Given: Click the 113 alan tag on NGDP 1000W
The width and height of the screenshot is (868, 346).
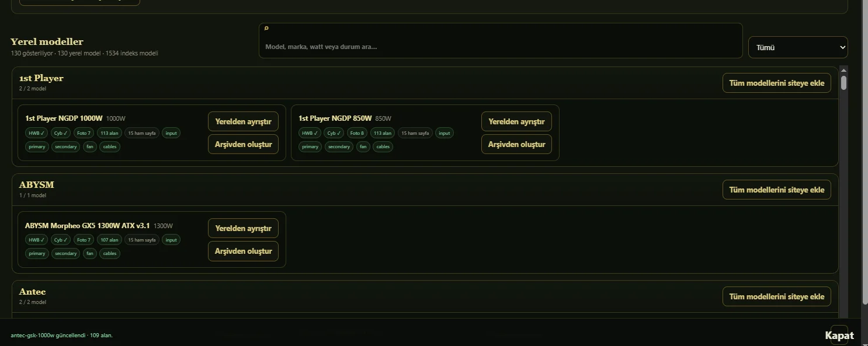Looking at the screenshot, I should pos(109,133).
